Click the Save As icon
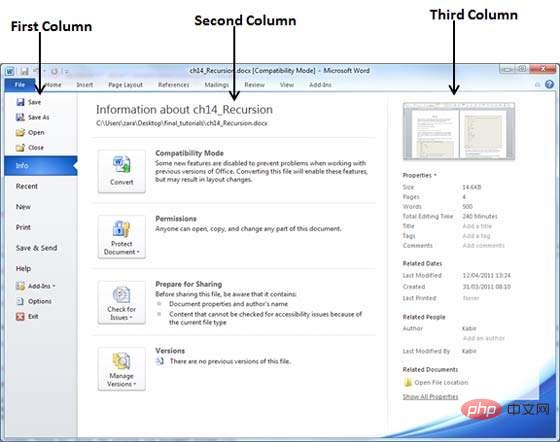 coord(20,117)
